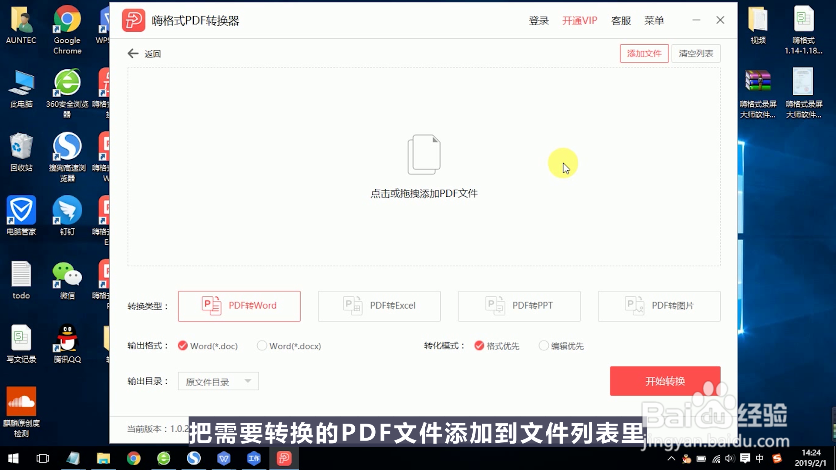
Task: Select 编辑优先 conversion mode
Action: coord(561,346)
